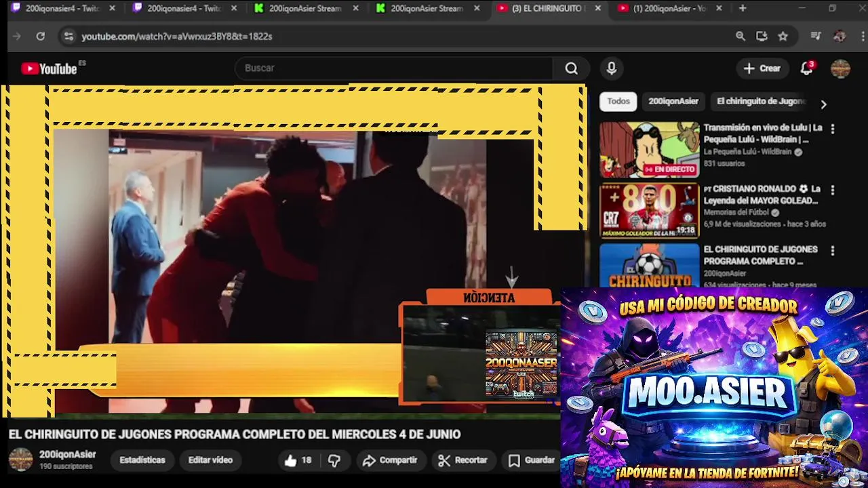Screen dimensions: 868x488
Task: Click Memorias del Fútbol channel name
Action: click(736, 213)
